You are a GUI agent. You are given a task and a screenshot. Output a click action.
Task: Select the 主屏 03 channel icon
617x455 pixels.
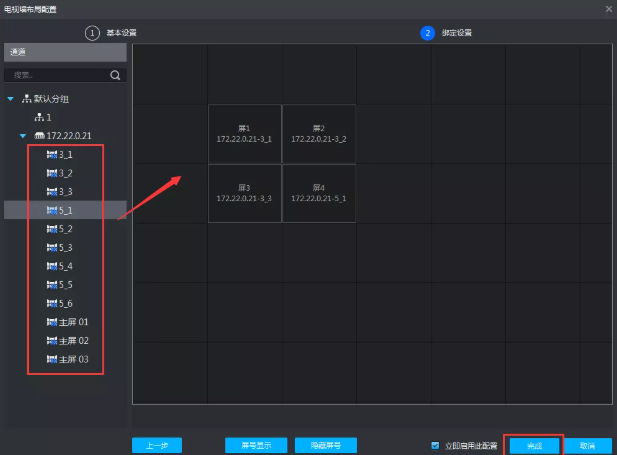(x=52, y=359)
